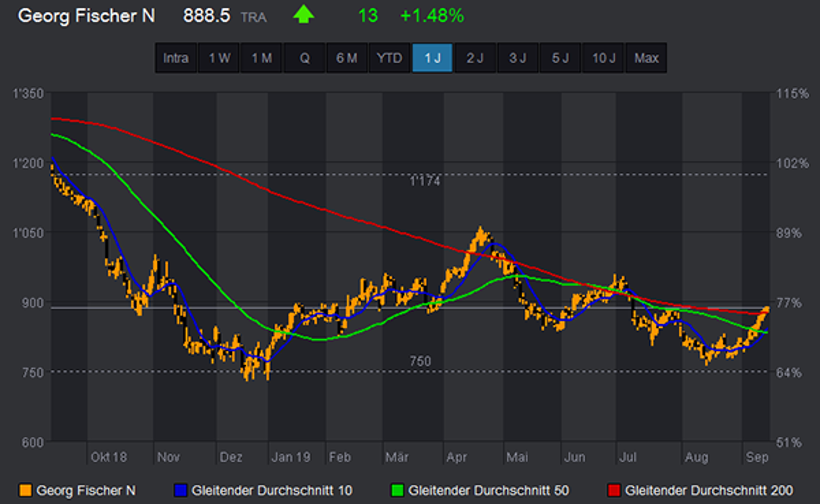Image resolution: width=820 pixels, height=504 pixels.
Task: Click the green Gleitender Durchschnitt 50 swatch
Action: pyautogui.click(x=397, y=490)
